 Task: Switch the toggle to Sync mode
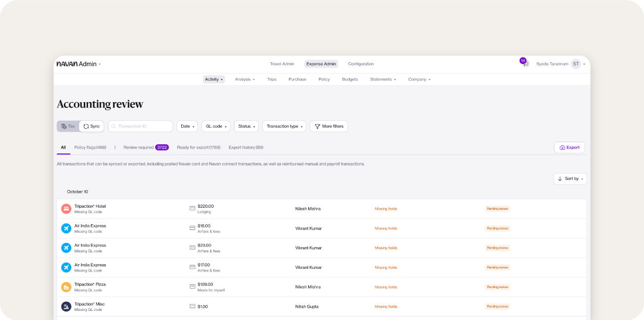[92, 126]
